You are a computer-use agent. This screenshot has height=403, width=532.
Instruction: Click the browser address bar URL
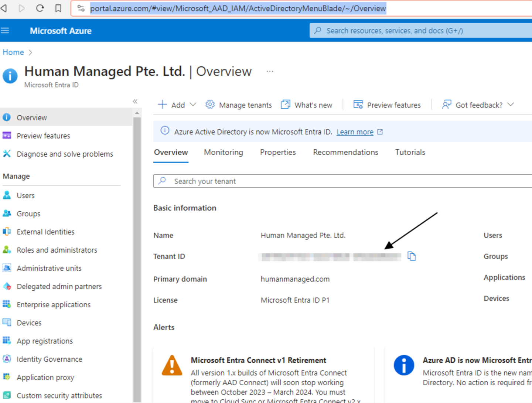[238, 8]
